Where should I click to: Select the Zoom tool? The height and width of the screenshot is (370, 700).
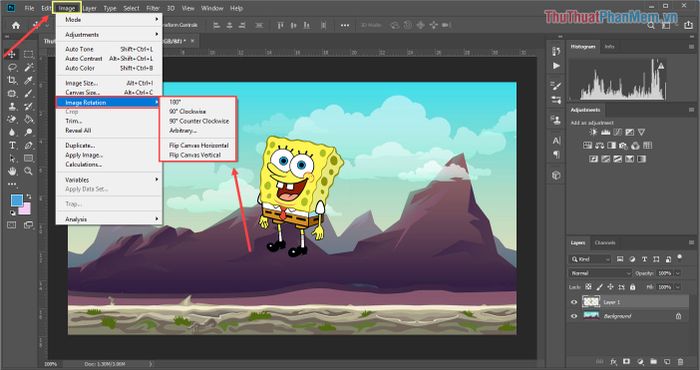(29, 171)
